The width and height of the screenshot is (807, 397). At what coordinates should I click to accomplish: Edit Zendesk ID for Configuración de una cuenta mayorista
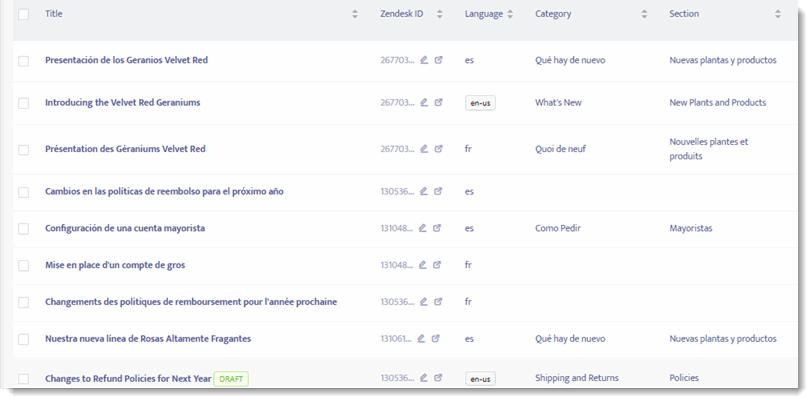(423, 228)
